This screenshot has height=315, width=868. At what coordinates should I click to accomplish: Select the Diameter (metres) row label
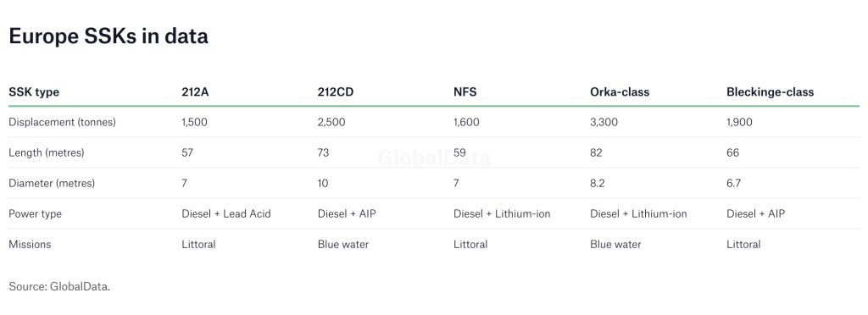click(52, 184)
